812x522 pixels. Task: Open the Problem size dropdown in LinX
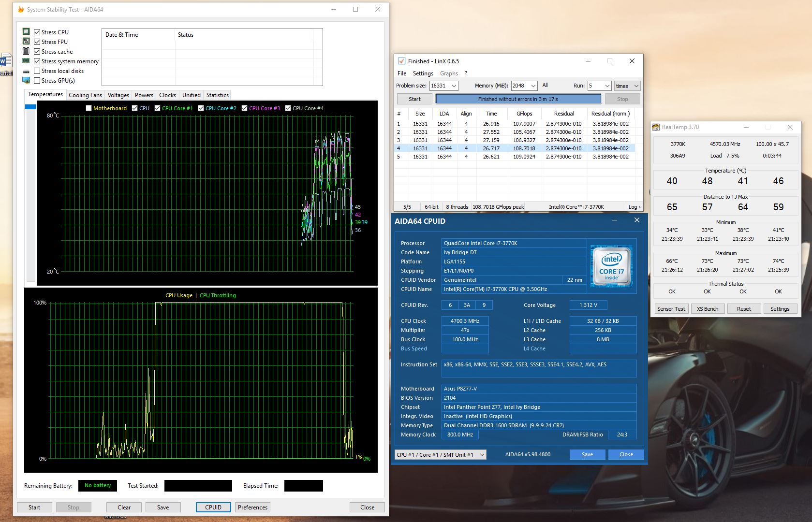[454, 86]
